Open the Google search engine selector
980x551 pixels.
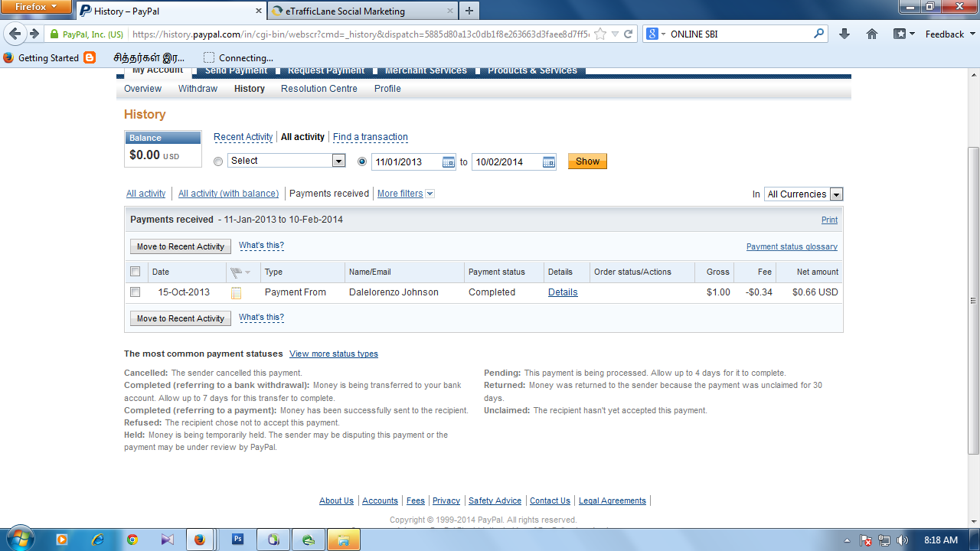[x=657, y=34]
